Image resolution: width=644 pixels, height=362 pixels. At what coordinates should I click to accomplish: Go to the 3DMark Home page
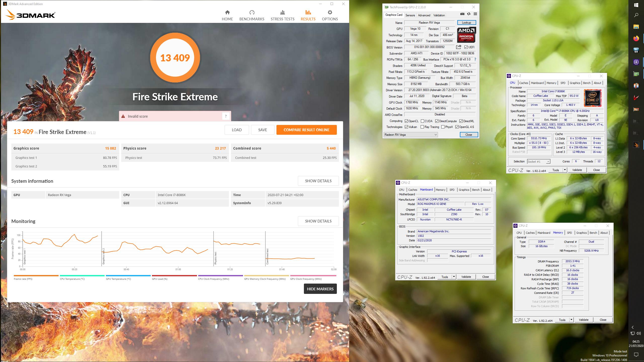pos(227,16)
